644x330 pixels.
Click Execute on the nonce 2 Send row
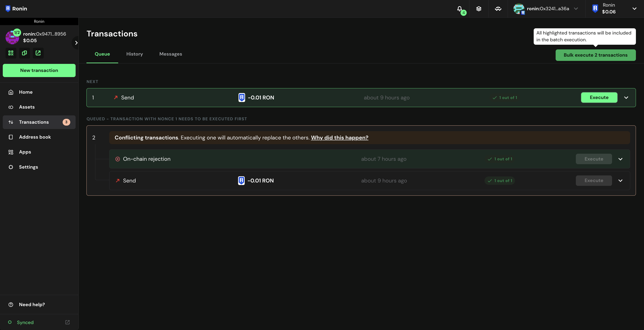coord(594,181)
